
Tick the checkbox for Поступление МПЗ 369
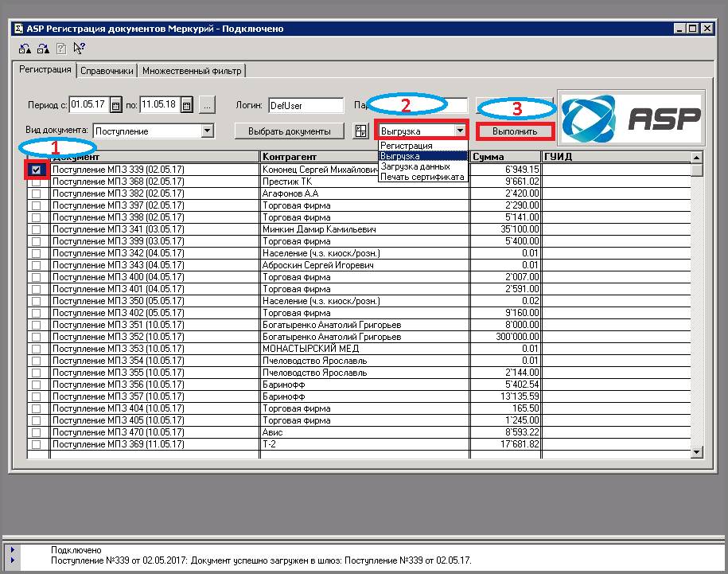click(x=37, y=444)
